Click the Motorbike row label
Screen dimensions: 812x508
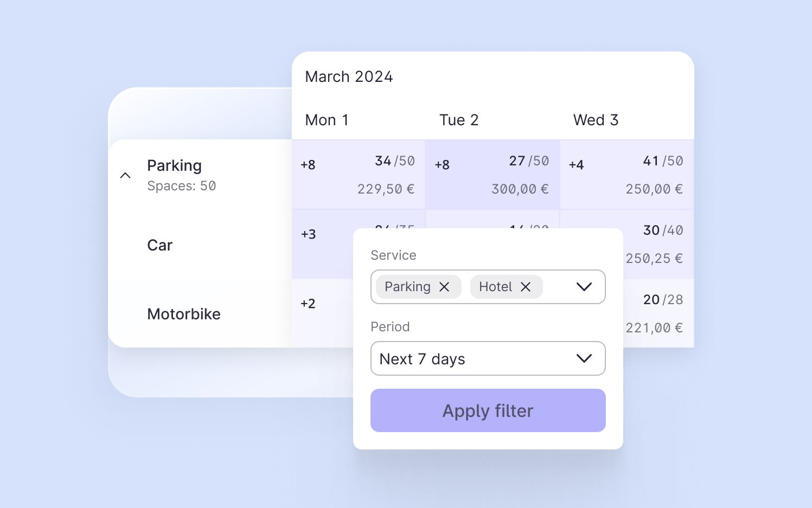184,314
